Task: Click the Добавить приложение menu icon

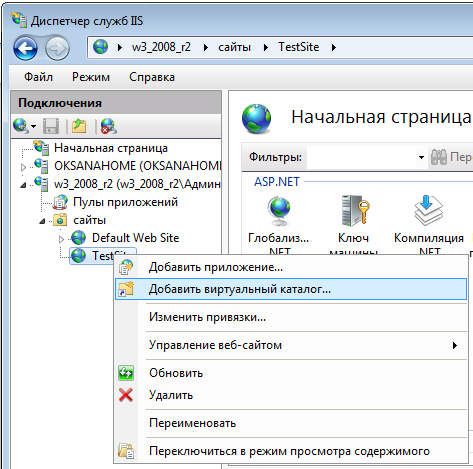Action: [x=126, y=267]
